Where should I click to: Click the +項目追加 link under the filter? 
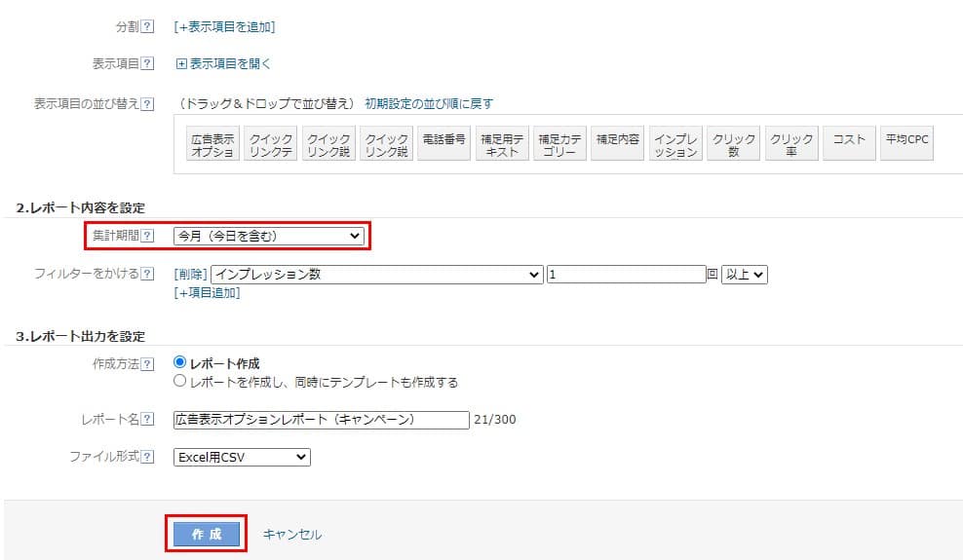[x=207, y=292]
